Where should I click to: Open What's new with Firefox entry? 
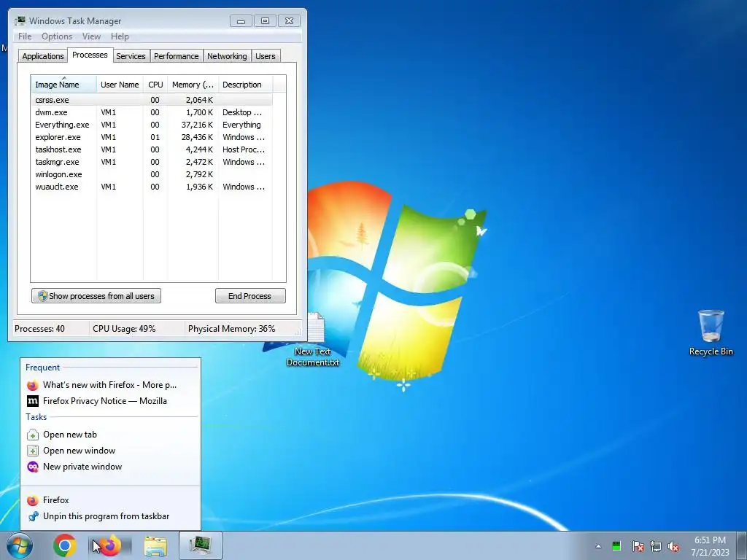click(110, 385)
